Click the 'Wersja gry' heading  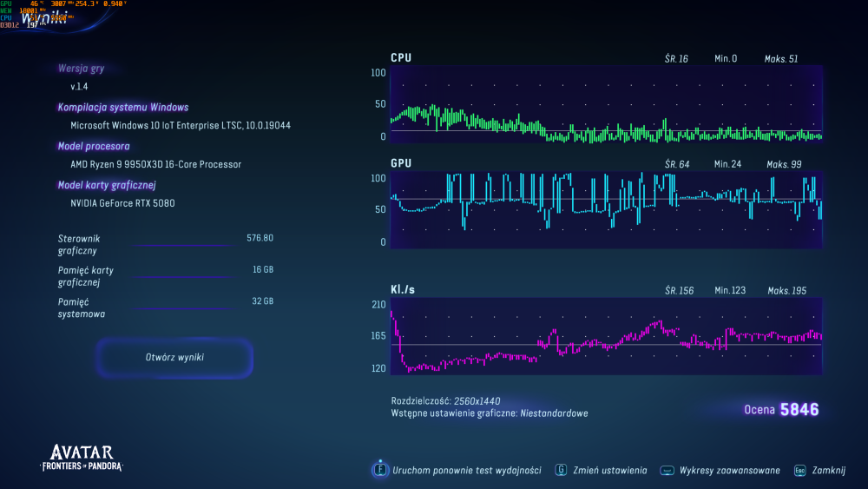coord(81,69)
